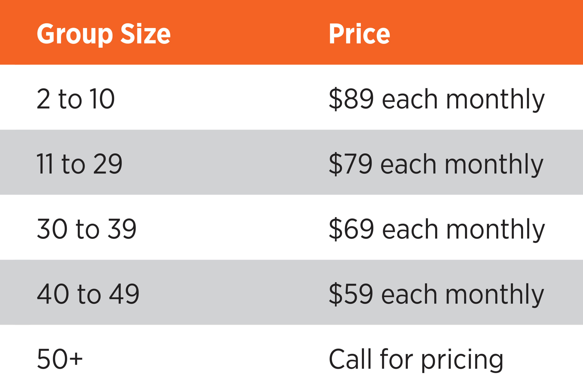This screenshot has width=583, height=392.
Task: Click the "$79" dollar amount
Action: 350,164
